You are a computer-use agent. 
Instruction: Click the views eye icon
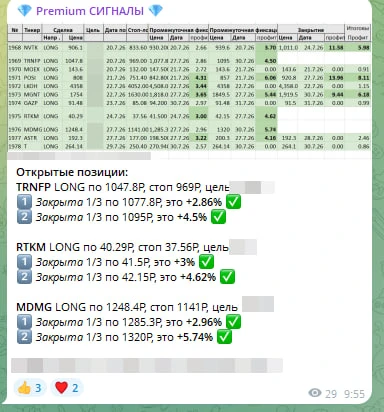pyautogui.click(x=315, y=393)
